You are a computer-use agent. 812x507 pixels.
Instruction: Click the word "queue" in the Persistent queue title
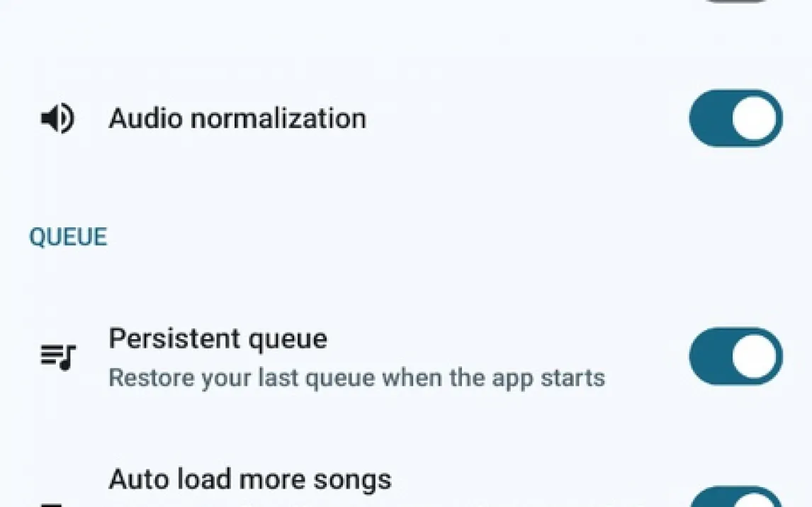point(287,340)
